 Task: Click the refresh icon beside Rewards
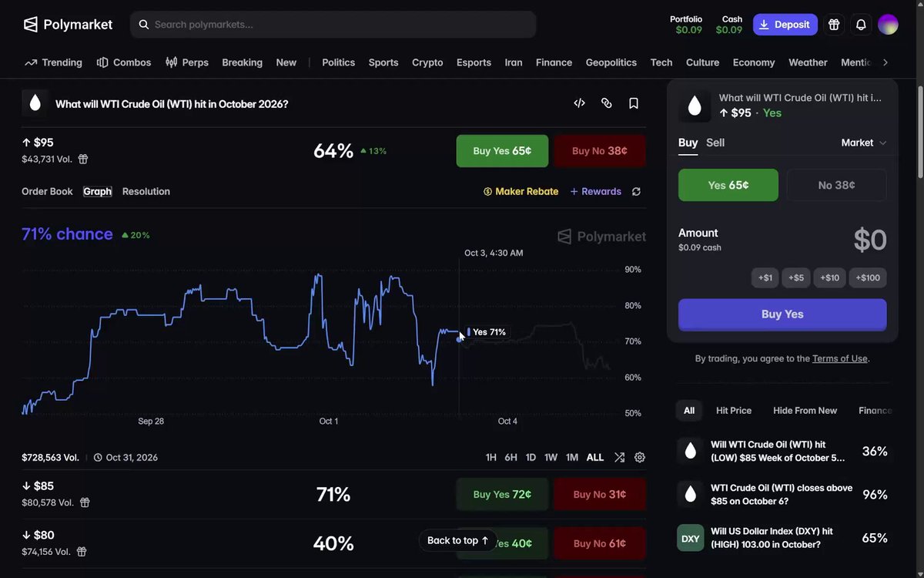pos(636,192)
